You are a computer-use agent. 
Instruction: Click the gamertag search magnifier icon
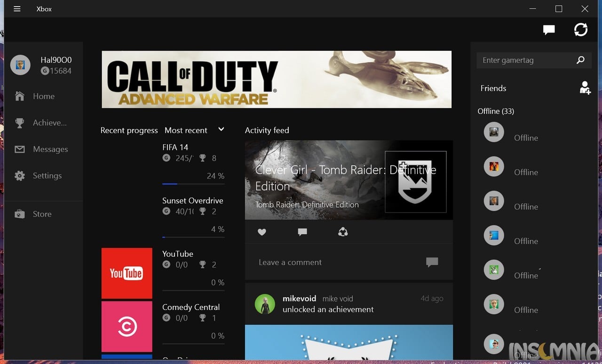coord(580,60)
